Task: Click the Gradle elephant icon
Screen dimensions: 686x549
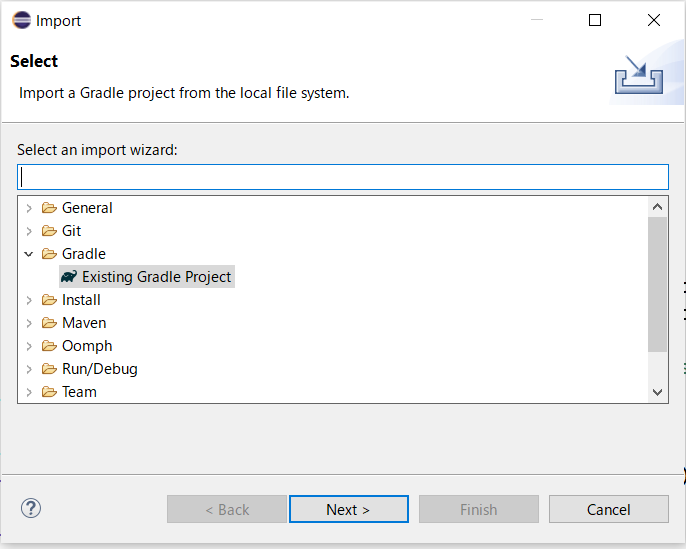Action: pyautogui.click(x=69, y=276)
